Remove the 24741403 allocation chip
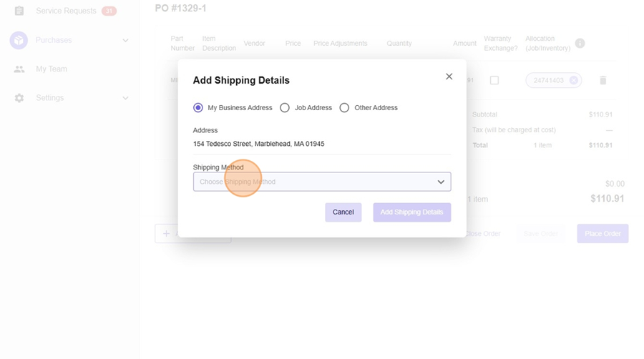The image size is (644, 359). pyautogui.click(x=573, y=81)
